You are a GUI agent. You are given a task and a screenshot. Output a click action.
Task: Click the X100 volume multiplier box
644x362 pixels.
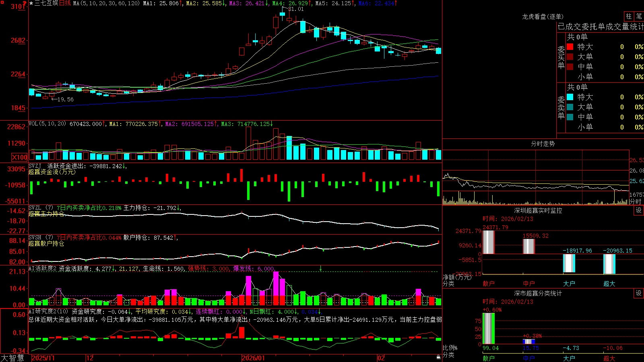(20, 157)
